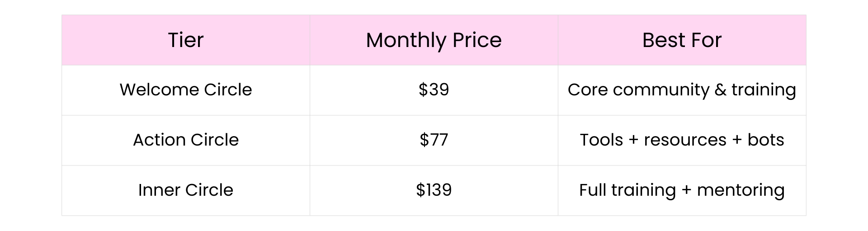Click the Tier column header

186,40
